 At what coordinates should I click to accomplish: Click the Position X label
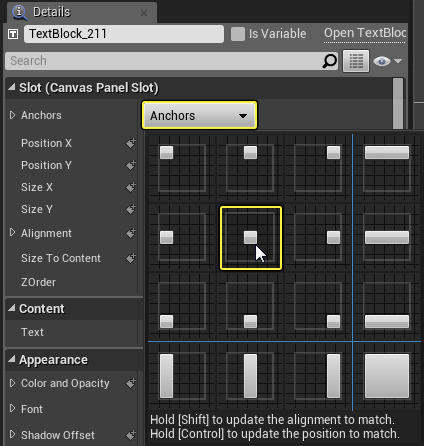(46, 143)
